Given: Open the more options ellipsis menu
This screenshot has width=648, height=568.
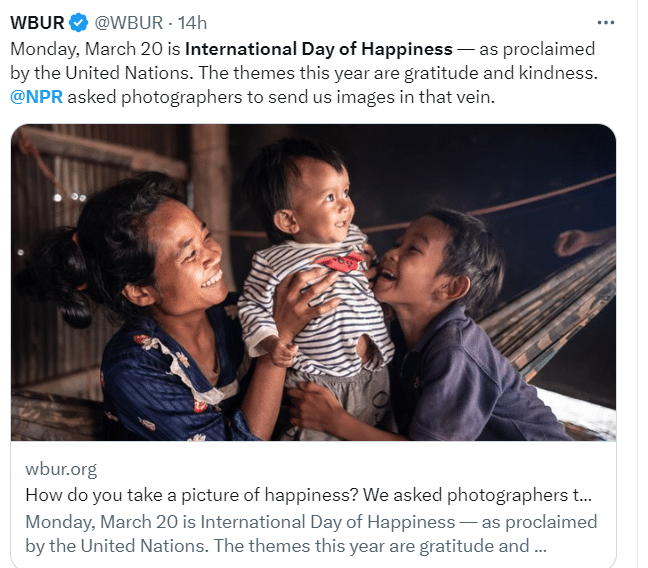Looking at the screenshot, I should (x=605, y=22).
